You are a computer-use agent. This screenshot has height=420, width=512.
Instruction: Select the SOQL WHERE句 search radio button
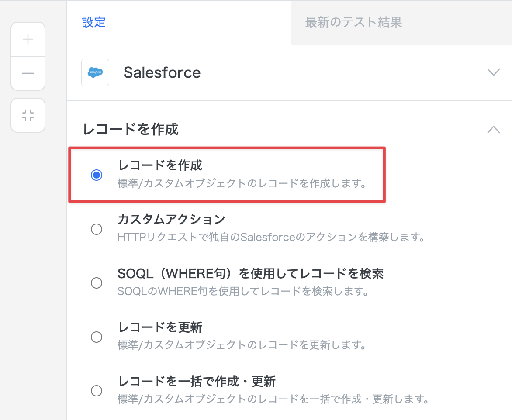click(x=97, y=283)
